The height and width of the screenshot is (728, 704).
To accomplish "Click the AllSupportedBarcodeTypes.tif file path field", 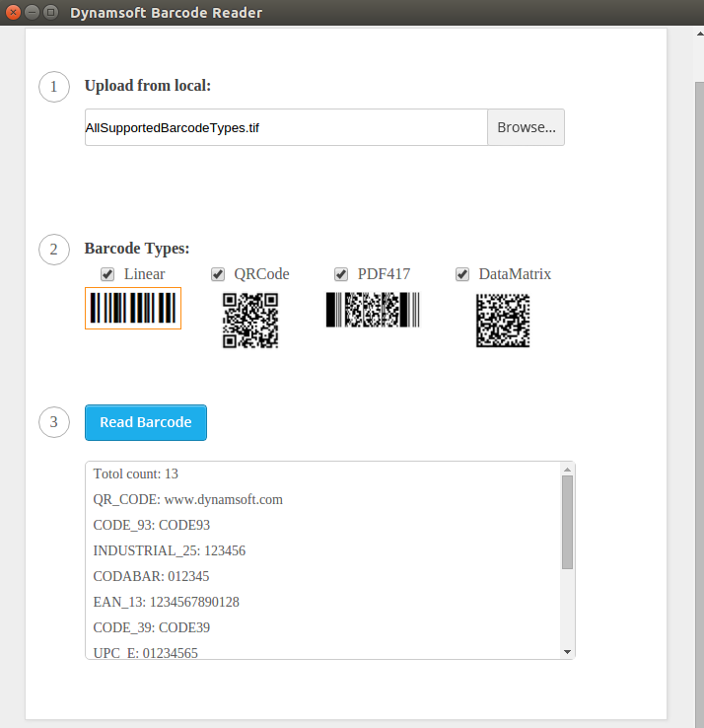I will 286,127.
